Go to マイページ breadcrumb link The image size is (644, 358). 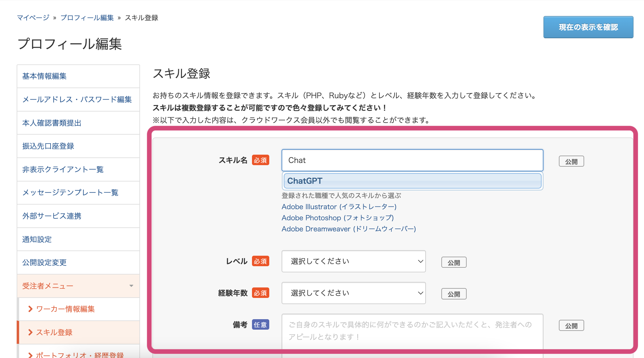coord(33,18)
